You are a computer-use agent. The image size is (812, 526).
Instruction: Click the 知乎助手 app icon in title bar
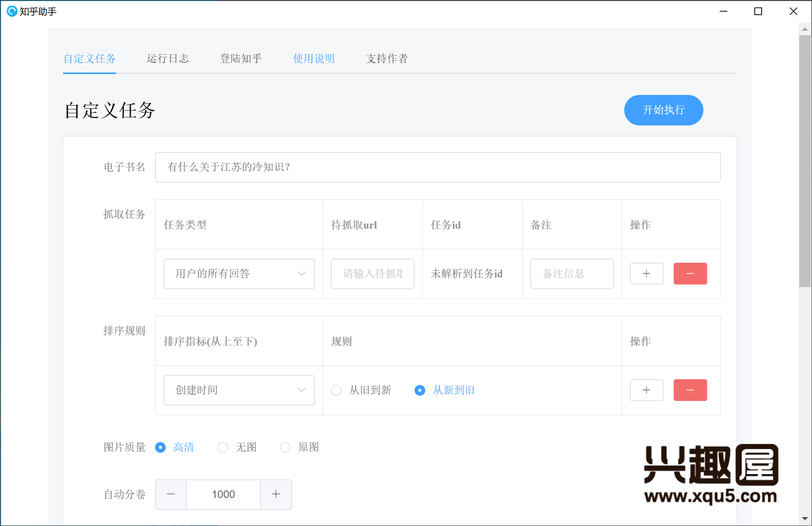[11, 11]
